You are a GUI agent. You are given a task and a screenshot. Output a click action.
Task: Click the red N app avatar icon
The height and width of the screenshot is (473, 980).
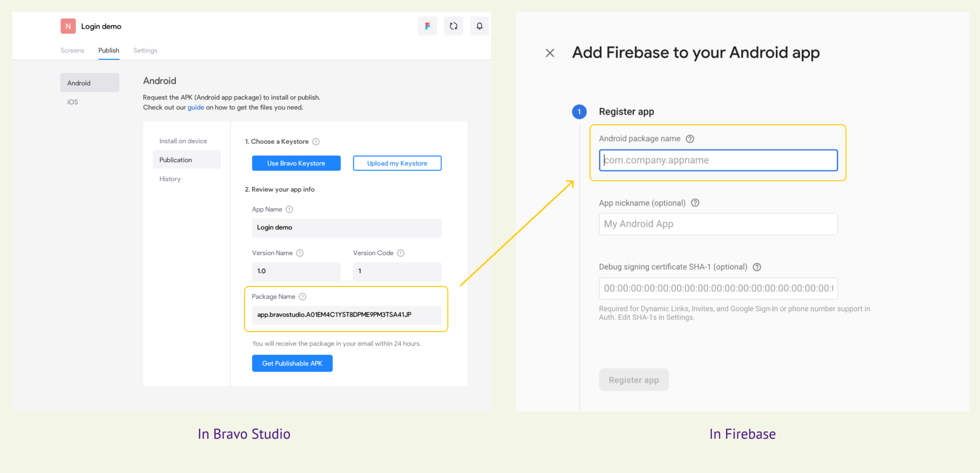pyautogui.click(x=68, y=26)
